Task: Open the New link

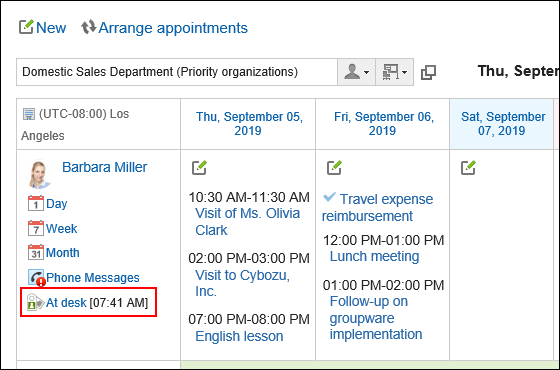Action: click(x=51, y=28)
